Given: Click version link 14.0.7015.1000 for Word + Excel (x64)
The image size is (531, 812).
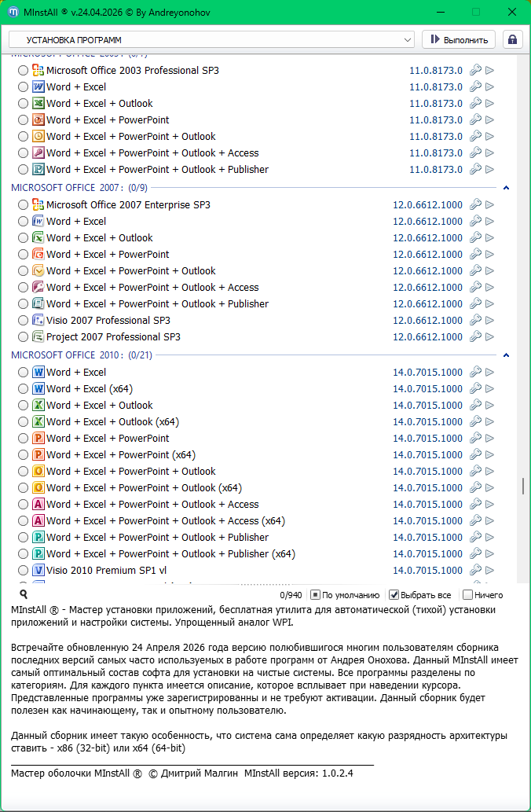Looking at the screenshot, I should pos(427,388).
